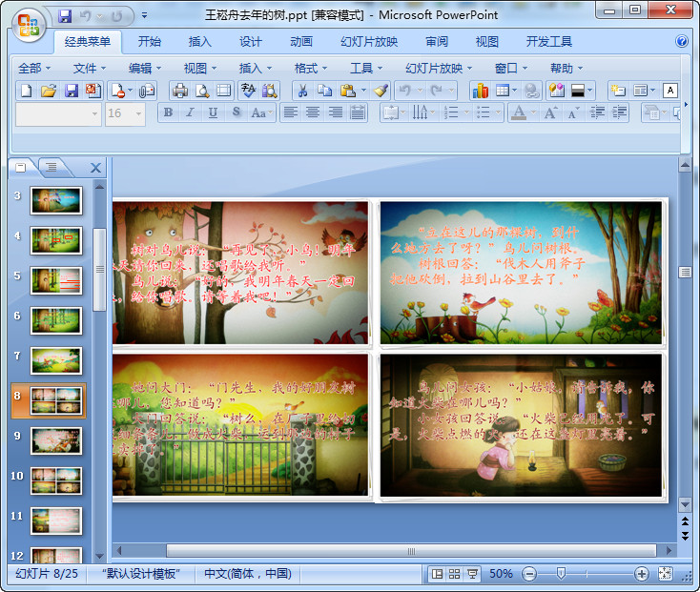
Task: Expand the Layout dropdown arrow
Action: (x=652, y=91)
